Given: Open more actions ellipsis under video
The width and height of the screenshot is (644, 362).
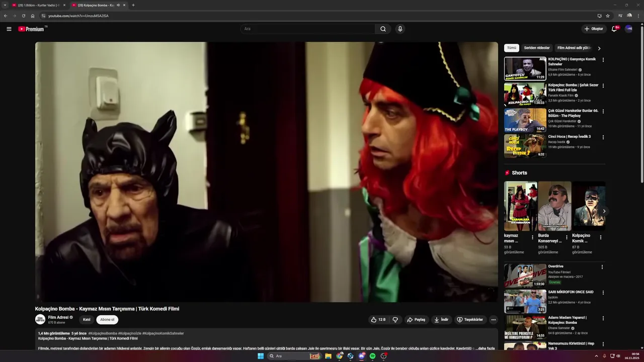Looking at the screenshot, I should (493, 320).
